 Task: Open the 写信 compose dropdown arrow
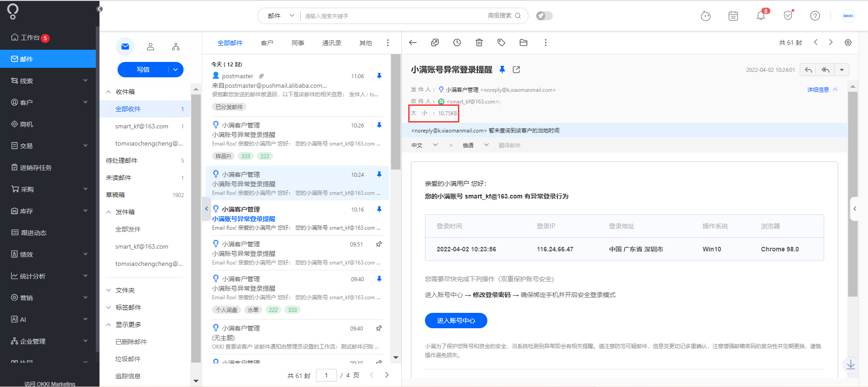[x=175, y=70]
